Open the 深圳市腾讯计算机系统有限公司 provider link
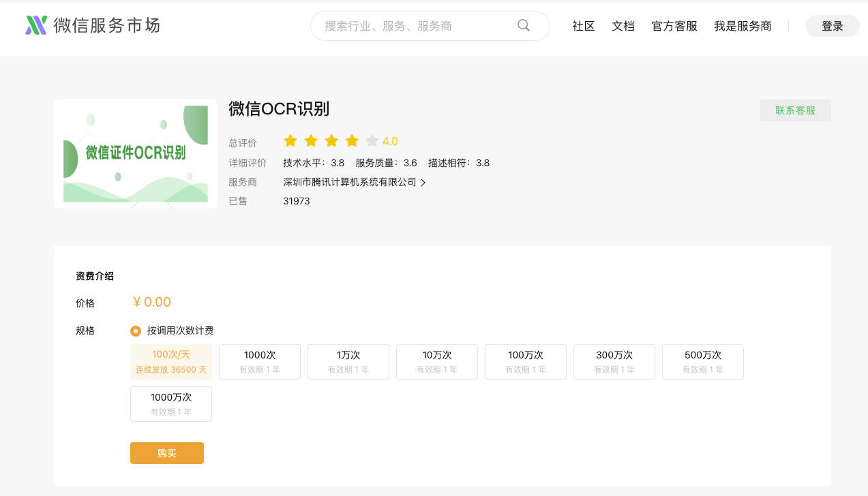 [x=350, y=182]
